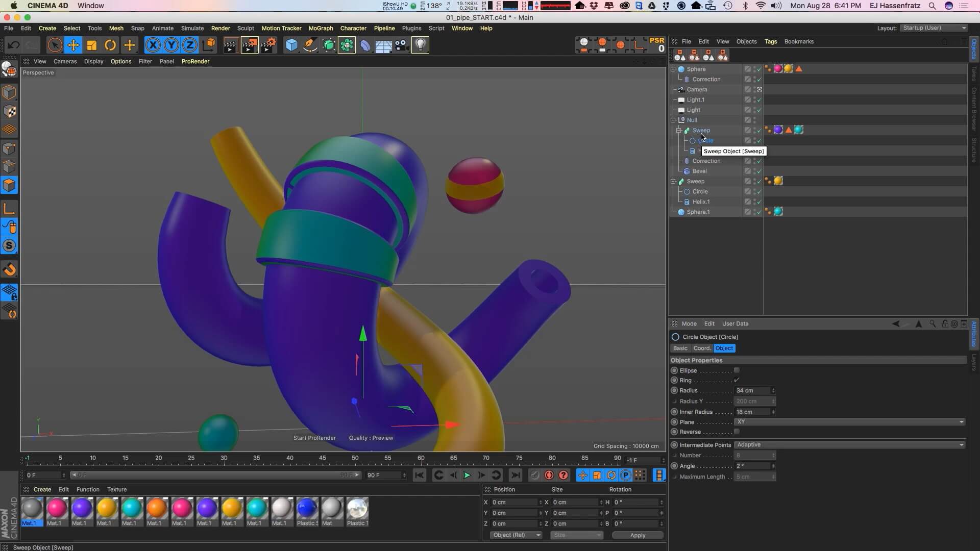Click the Render to Picture Viewer icon
Viewport: 980px width, 551px height.
[x=249, y=45]
